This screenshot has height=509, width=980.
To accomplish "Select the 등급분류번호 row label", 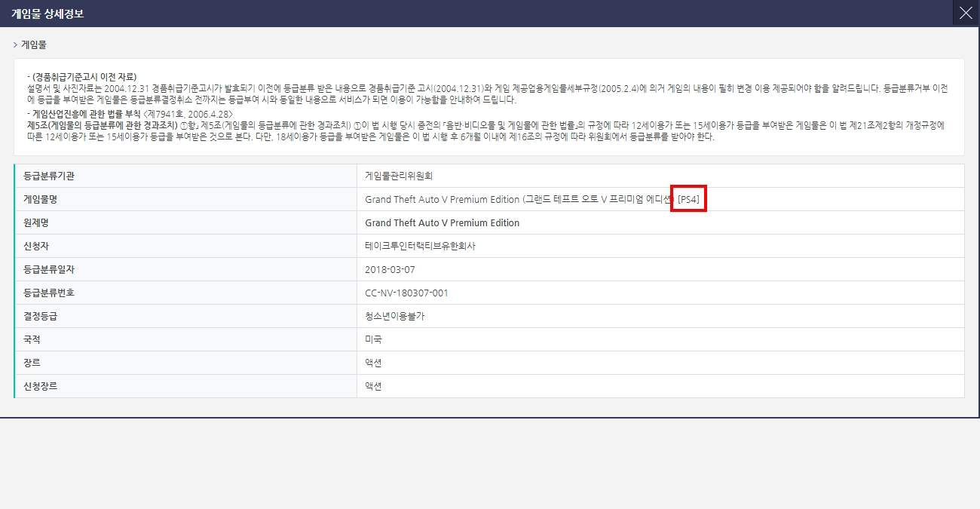I will (x=49, y=293).
